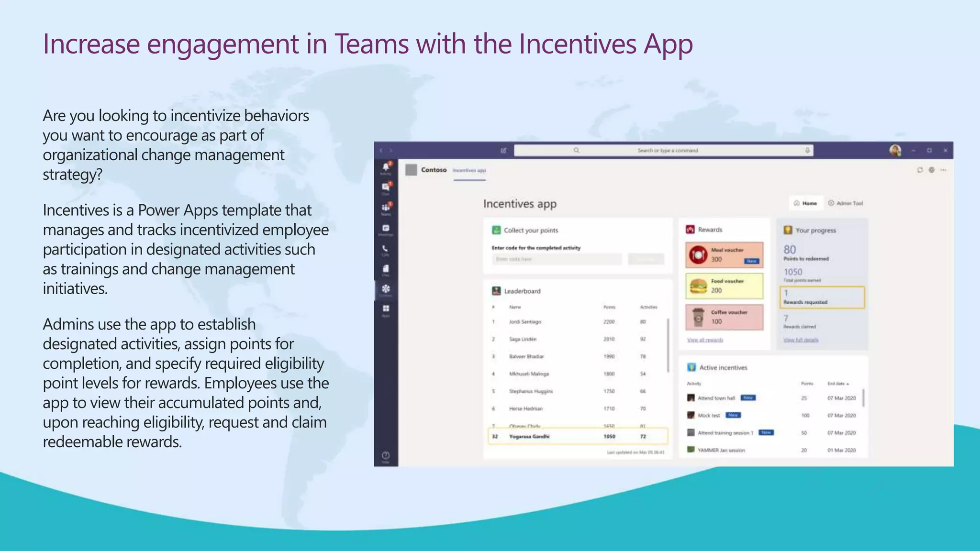Select the Food voucher reward card
This screenshot has height=551, width=980.
[x=724, y=286]
